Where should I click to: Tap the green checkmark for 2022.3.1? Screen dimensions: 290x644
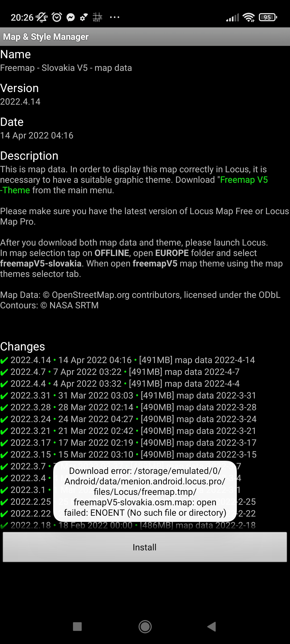[x=4, y=490]
